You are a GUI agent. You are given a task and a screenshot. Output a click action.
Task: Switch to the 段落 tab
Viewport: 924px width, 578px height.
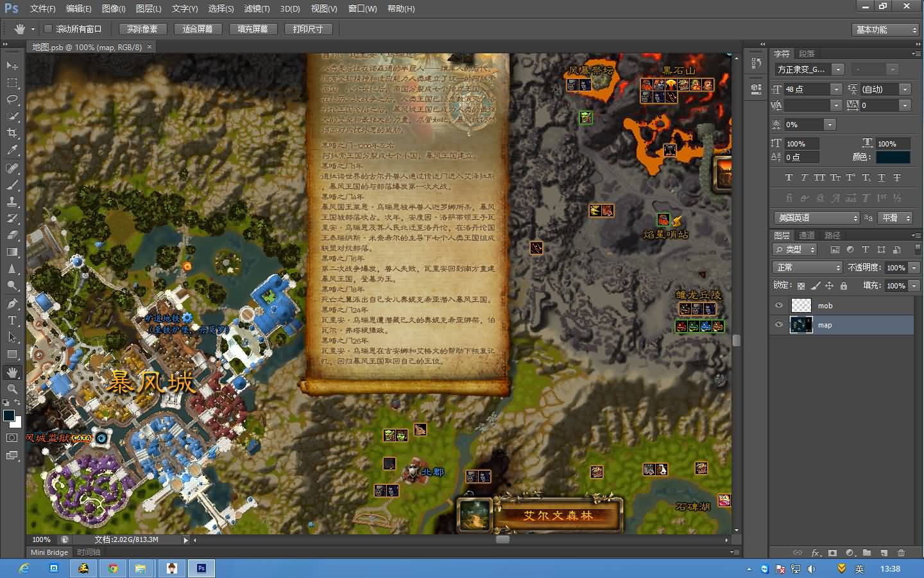tap(807, 53)
